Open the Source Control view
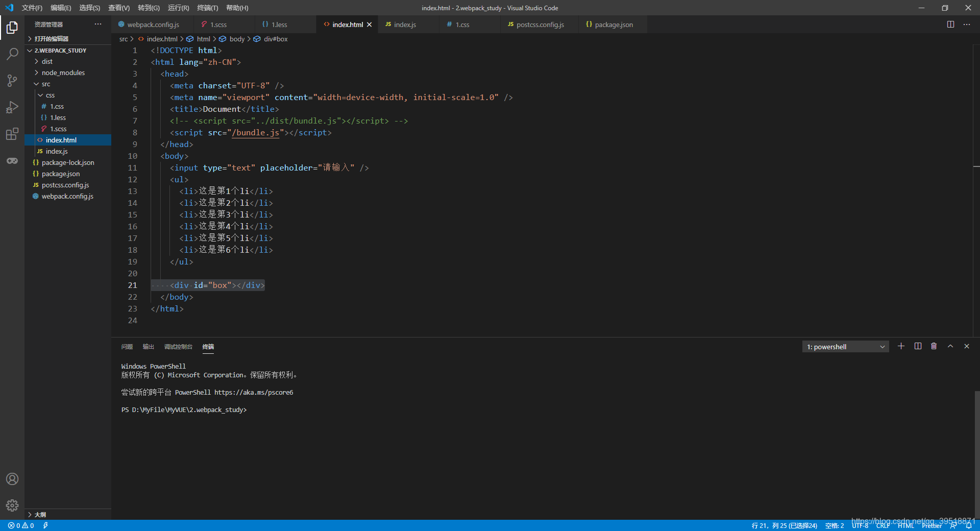980x531 pixels. click(12, 81)
